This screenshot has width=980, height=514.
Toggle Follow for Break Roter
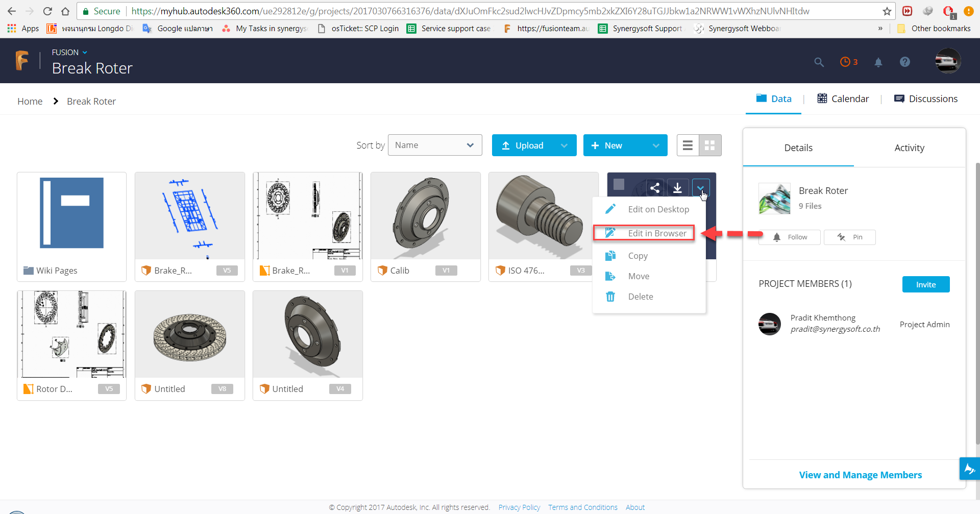790,237
